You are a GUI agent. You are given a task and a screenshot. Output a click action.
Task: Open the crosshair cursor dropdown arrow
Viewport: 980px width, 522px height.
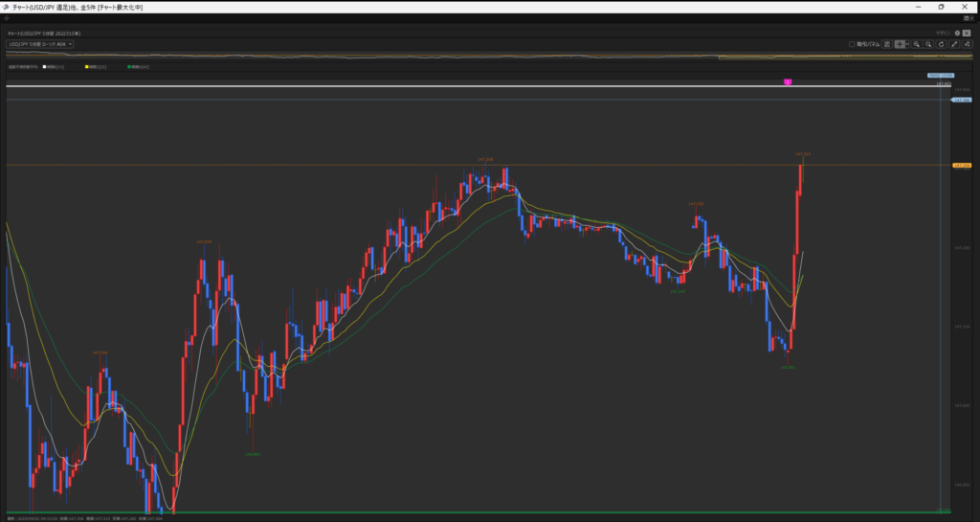click(x=906, y=44)
